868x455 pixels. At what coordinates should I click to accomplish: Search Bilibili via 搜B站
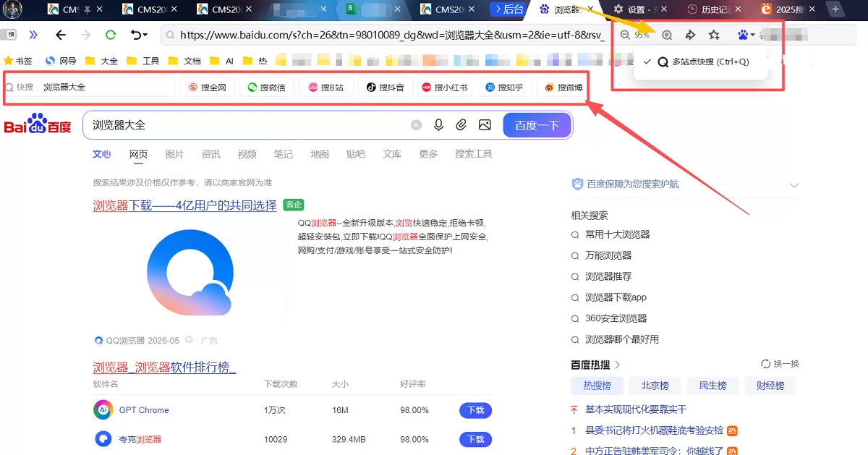click(x=326, y=87)
